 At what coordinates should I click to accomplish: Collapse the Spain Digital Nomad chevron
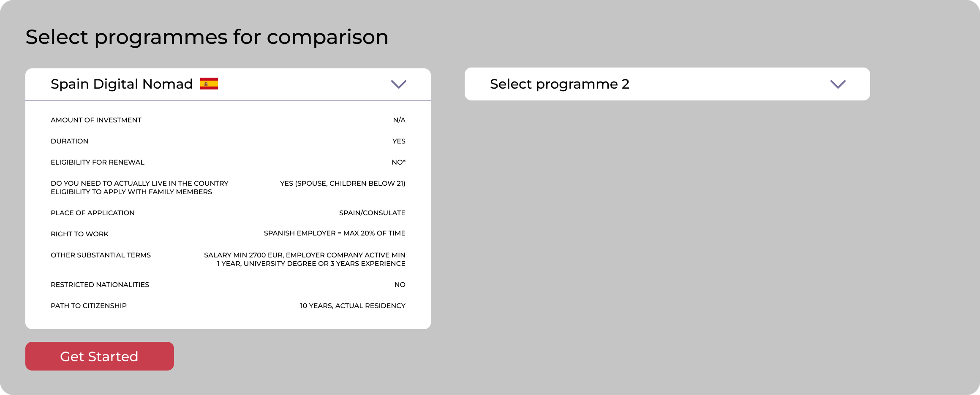coord(399,84)
